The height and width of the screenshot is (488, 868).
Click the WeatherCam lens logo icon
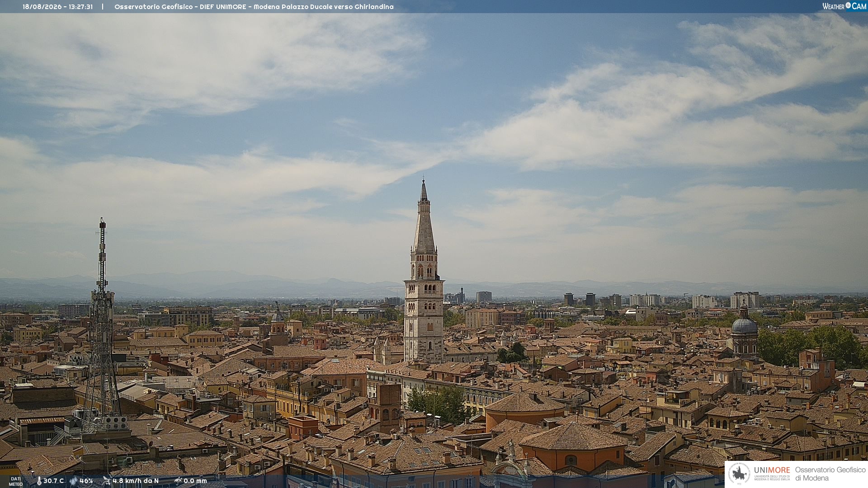(848, 5)
